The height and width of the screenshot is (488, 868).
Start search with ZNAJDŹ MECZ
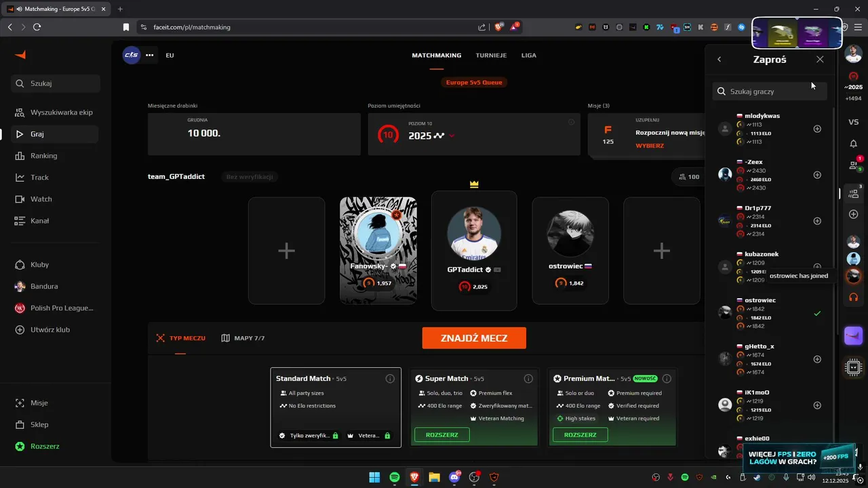pyautogui.click(x=474, y=338)
